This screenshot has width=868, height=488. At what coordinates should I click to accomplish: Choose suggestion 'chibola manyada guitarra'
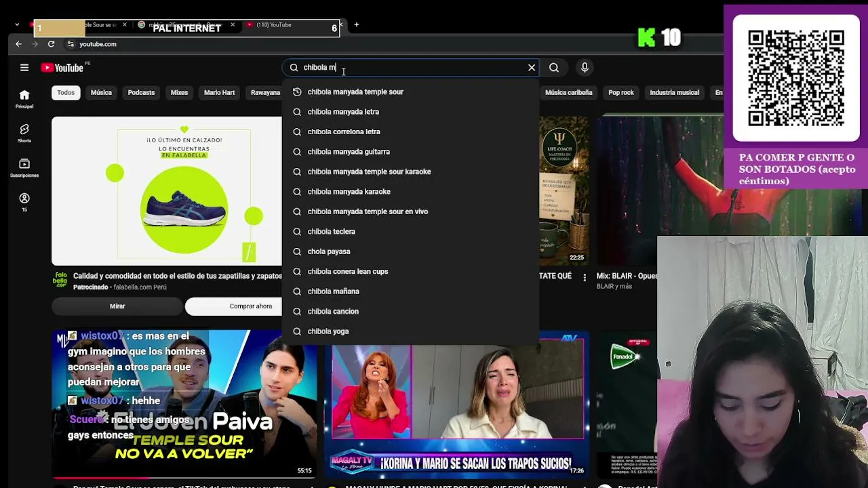point(411,152)
